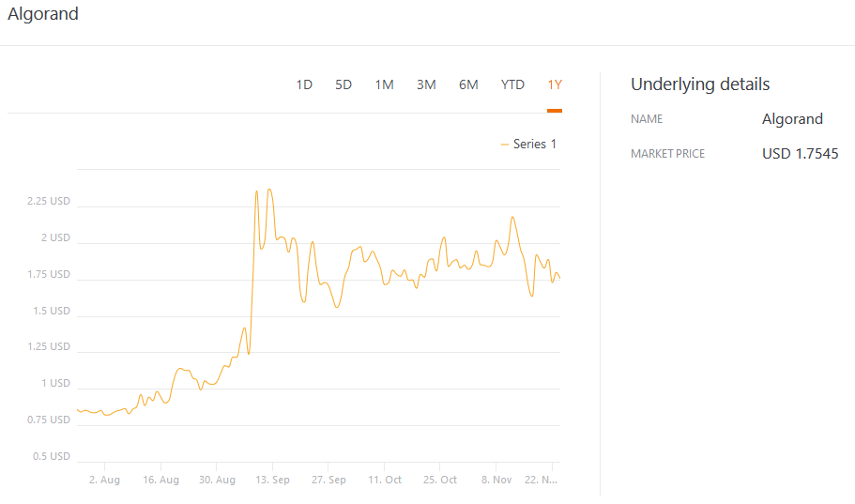Switch chart to 1M range
The height and width of the screenshot is (504, 855).
385,84
